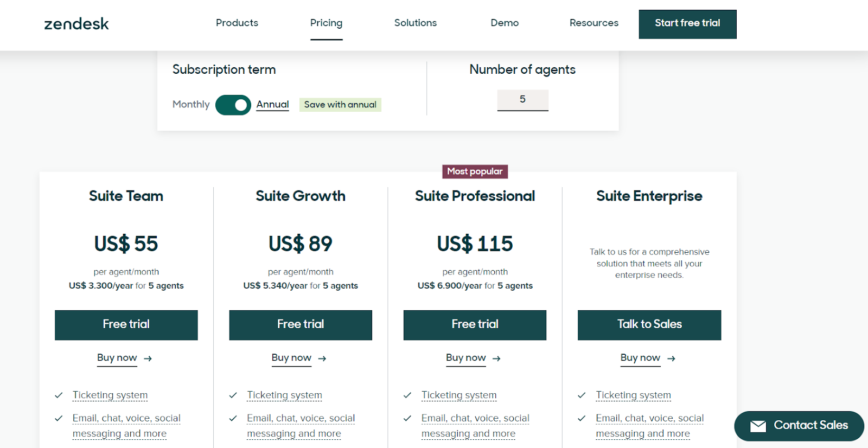Screen dimensions: 868x448
Task: Open the Ticketing system link under Suite Team
Action: click(x=110, y=395)
